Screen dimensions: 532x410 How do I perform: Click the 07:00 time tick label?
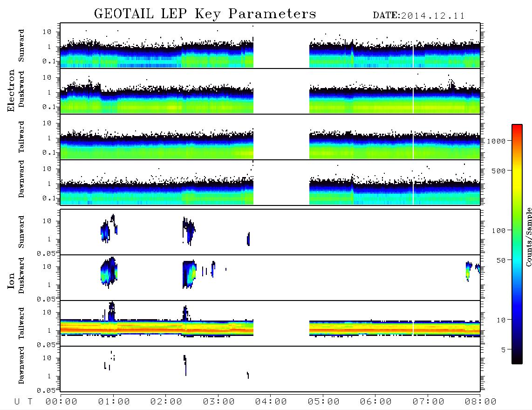[x=429, y=402]
